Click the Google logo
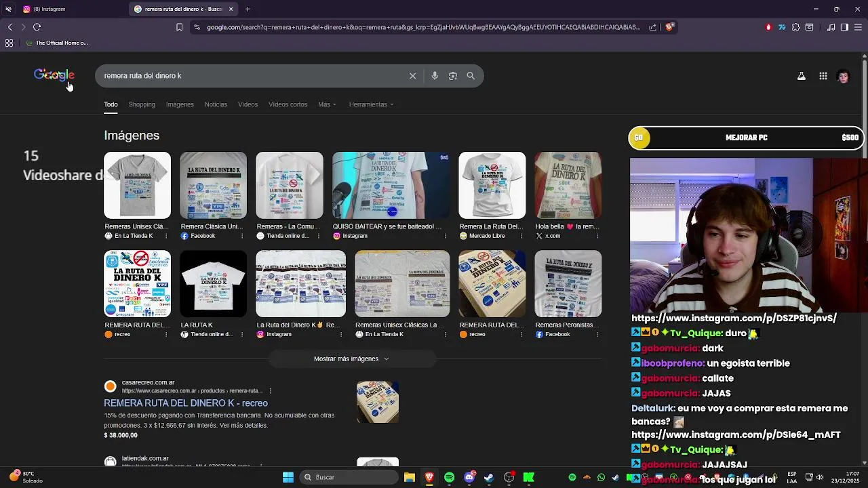This screenshot has height=488, width=868. 54,75
